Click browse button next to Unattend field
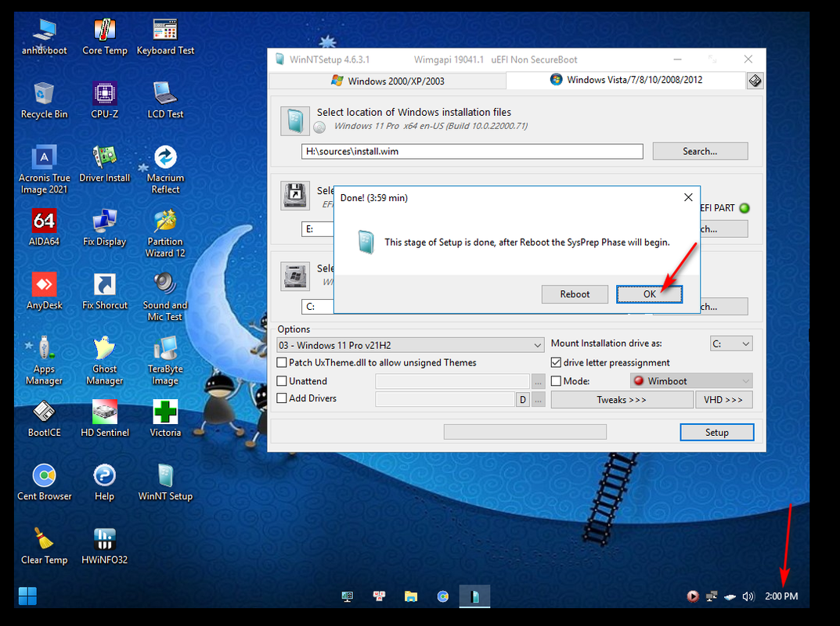The image size is (840, 626). pyautogui.click(x=539, y=381)
